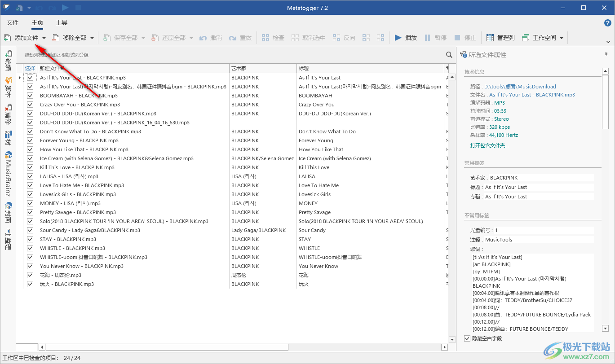
Task: Open the 编辑 sidebar panel
Action: click(8, 61)
